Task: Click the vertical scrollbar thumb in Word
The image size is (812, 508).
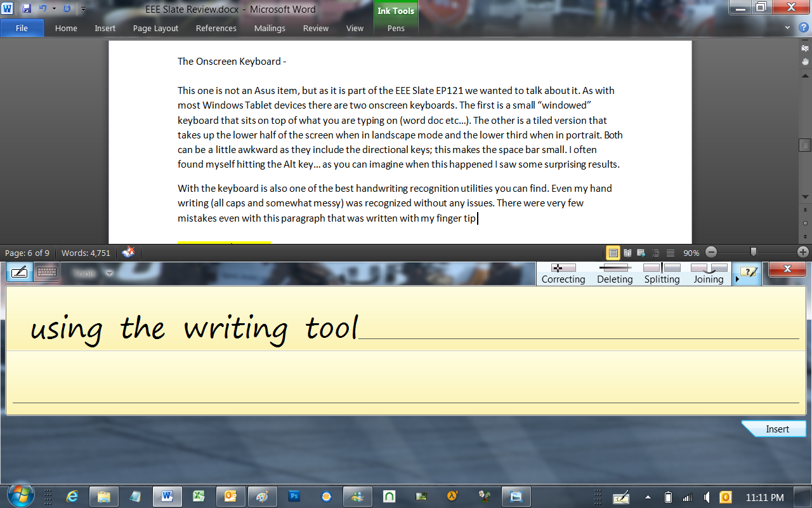Action: [805, 145]
